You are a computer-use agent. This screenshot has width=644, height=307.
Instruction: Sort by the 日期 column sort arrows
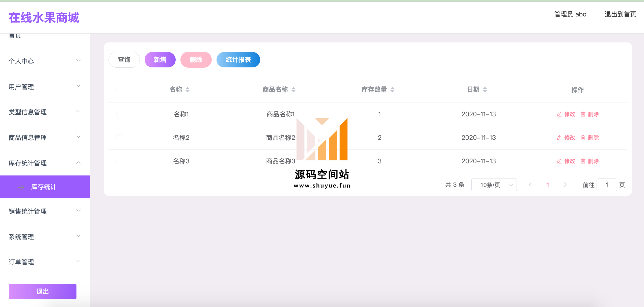point(485,90)
